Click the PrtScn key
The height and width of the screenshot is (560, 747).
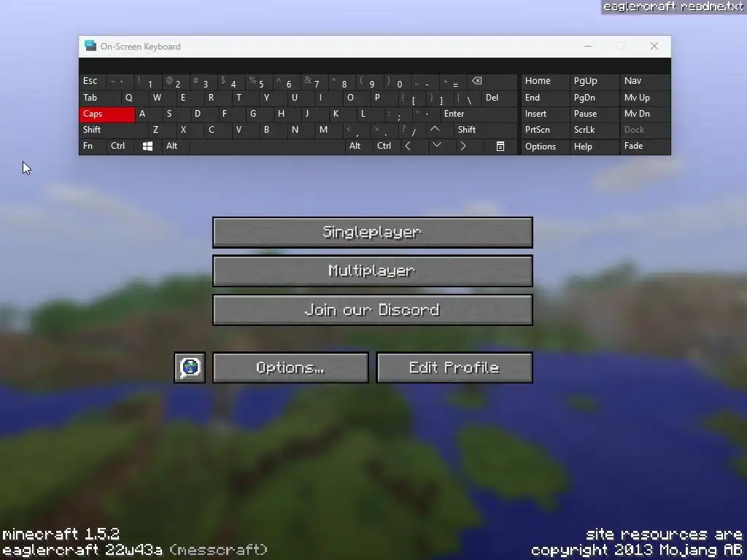click(546, 130)
